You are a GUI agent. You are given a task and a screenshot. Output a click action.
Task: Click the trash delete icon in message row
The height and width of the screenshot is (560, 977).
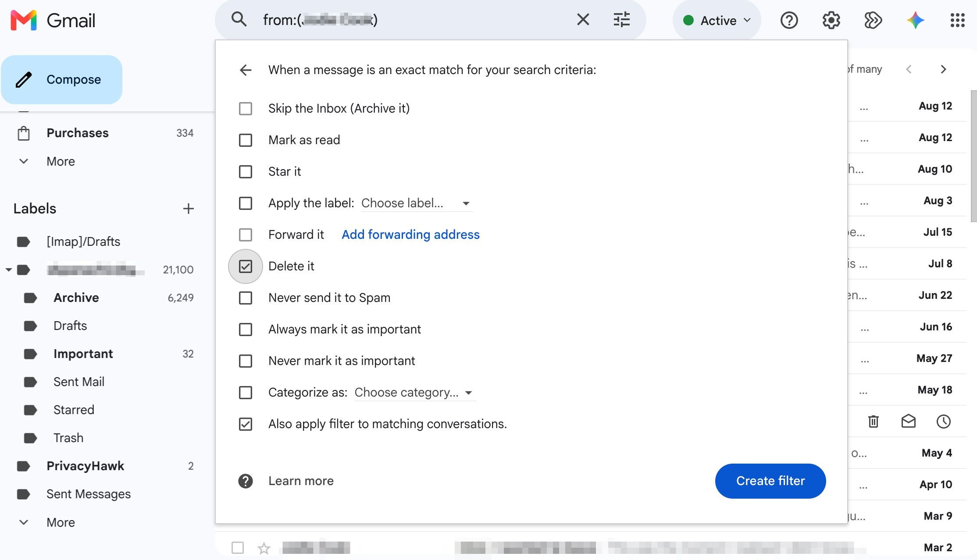873,422
